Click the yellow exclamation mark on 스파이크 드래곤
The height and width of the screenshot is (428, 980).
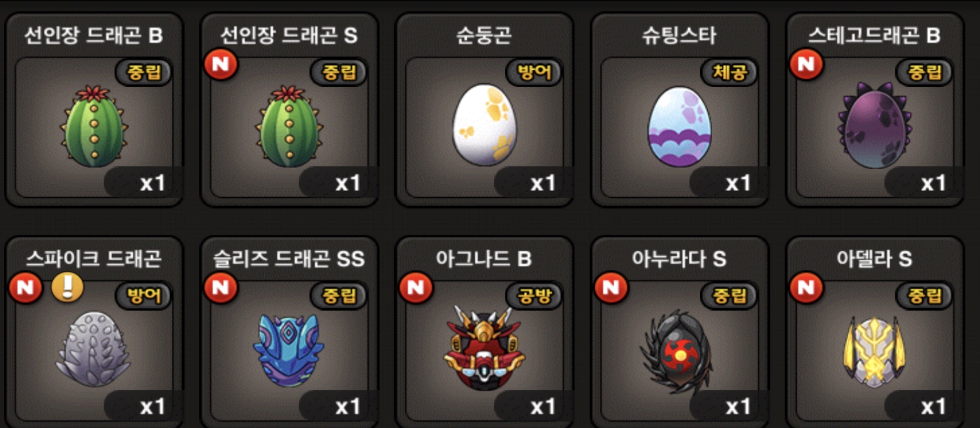point(68,287)
